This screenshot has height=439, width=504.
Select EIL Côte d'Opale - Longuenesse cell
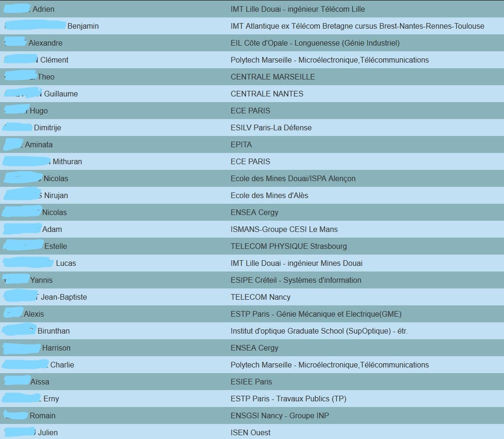[315, 43]
